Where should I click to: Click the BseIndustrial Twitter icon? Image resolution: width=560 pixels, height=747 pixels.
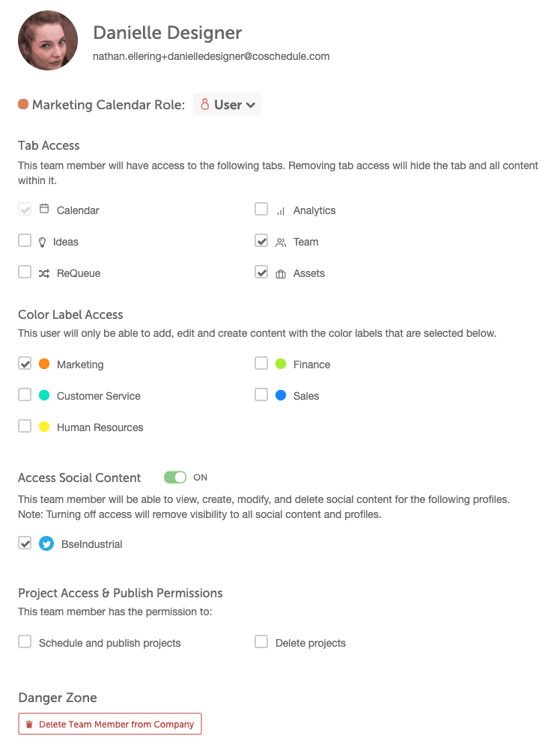point(46,544)
